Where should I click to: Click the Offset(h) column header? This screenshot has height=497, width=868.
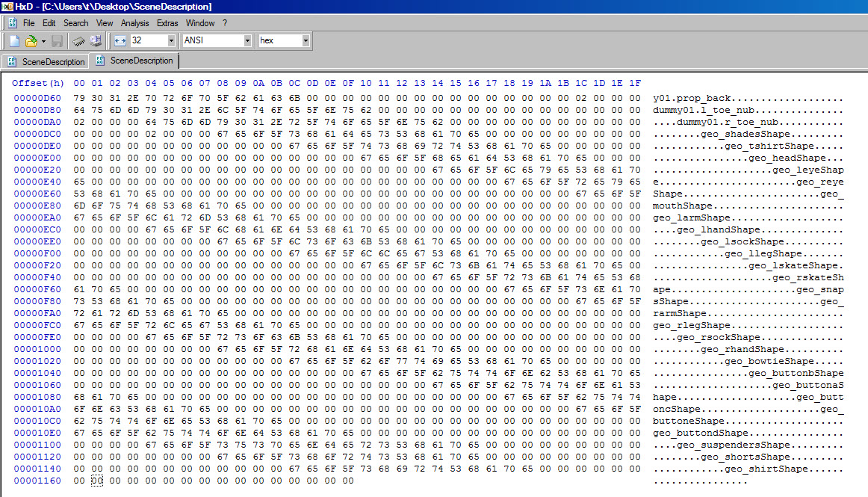[x=38, y=83]
